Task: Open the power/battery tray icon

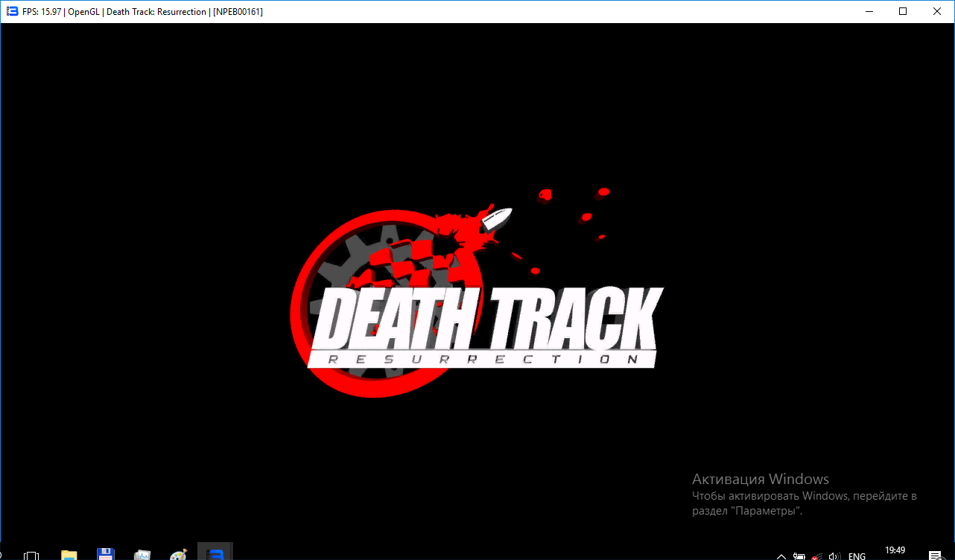Action: [799, 556]
